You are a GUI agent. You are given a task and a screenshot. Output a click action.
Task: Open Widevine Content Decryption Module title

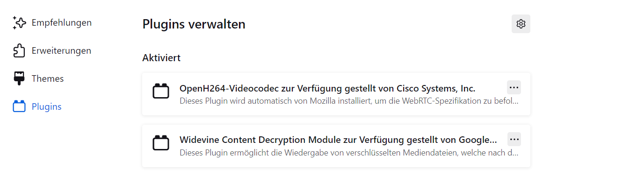338,140
